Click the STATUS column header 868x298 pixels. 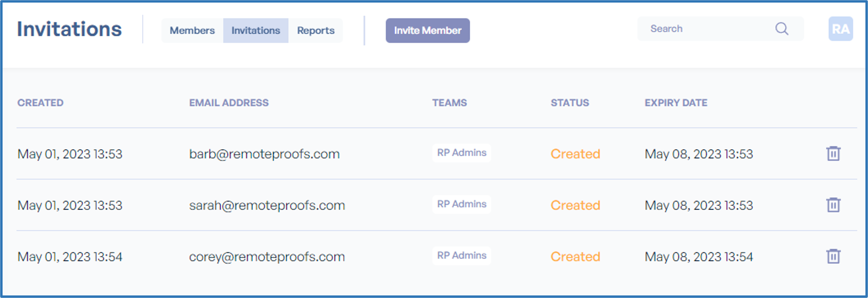[570, 102]
